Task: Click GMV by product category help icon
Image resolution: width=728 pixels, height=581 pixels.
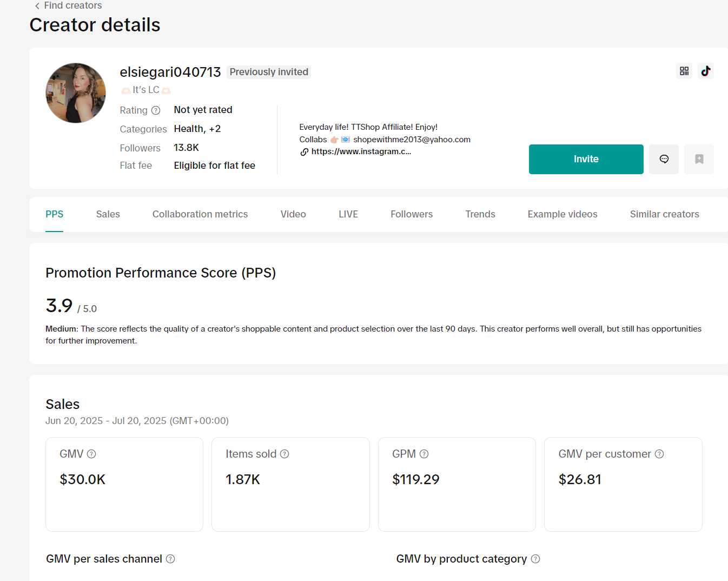Action: pyautogui.click(x=535, y=559)
